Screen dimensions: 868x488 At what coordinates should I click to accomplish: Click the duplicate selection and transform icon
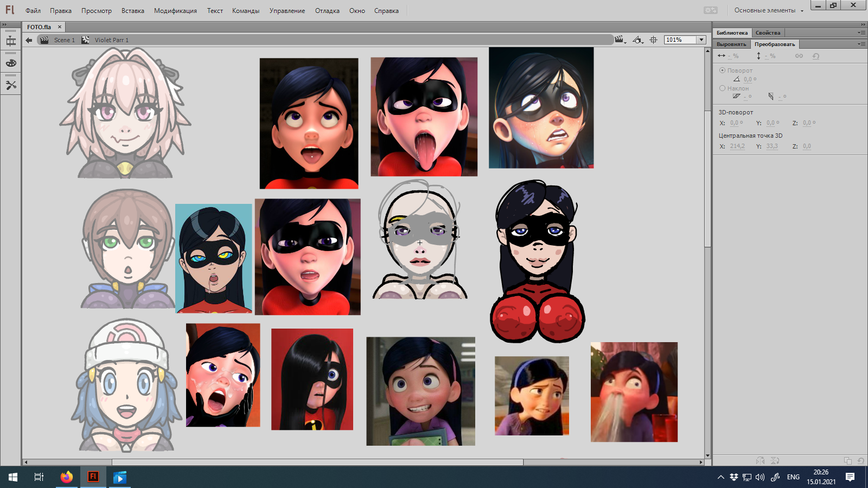(x=847, y=460)
